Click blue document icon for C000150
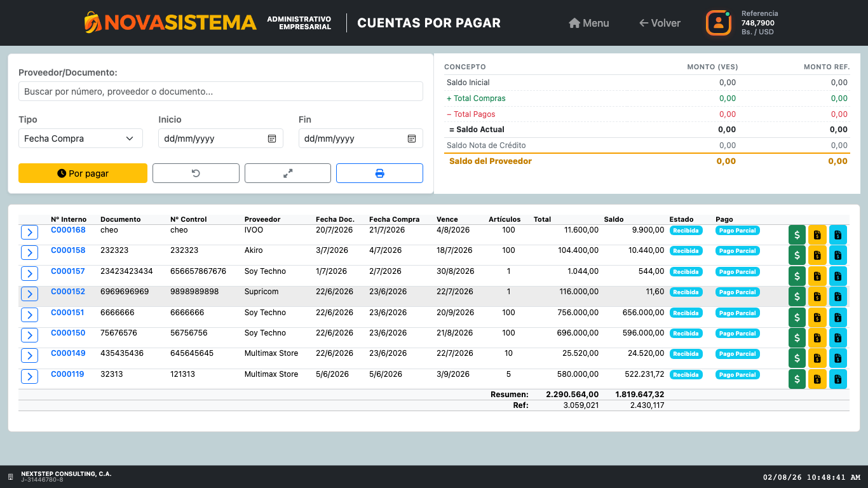The image size is (868, 488). tap(838, 337)
